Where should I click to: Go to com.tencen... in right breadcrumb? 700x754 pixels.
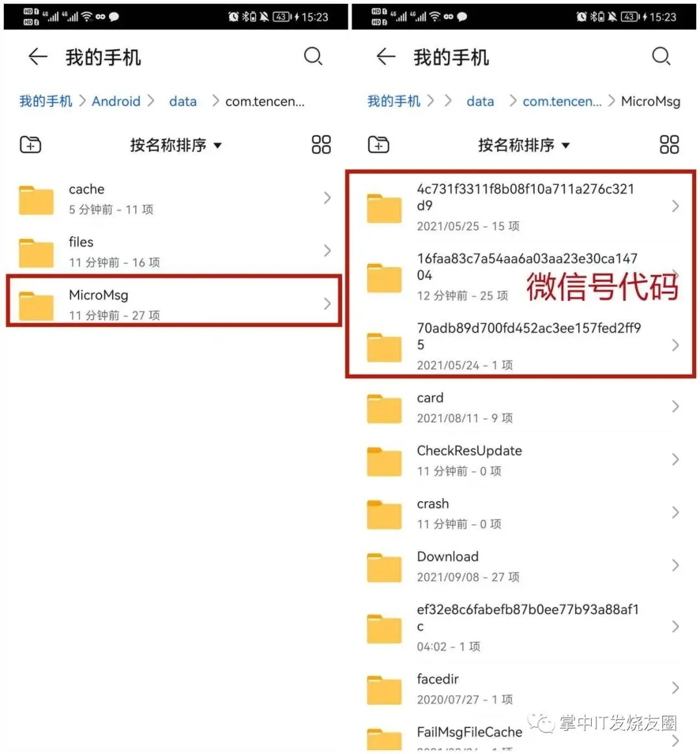pyautogui.click(x=562, y=102)
